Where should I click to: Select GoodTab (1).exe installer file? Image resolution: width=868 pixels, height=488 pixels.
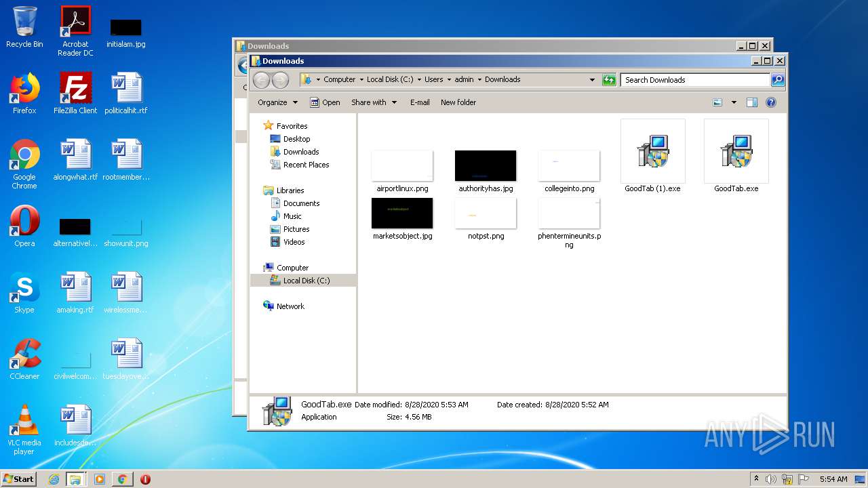coord(652,157)
